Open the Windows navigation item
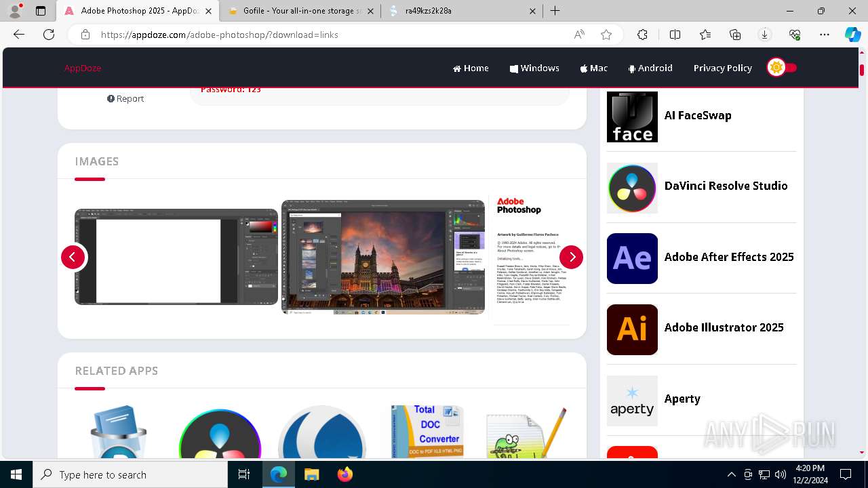 534,68
